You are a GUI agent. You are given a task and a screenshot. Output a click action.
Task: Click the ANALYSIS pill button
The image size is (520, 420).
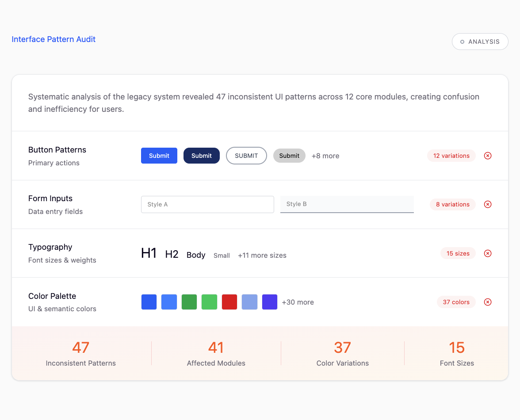pyautogui.click(x=480, y=41)
